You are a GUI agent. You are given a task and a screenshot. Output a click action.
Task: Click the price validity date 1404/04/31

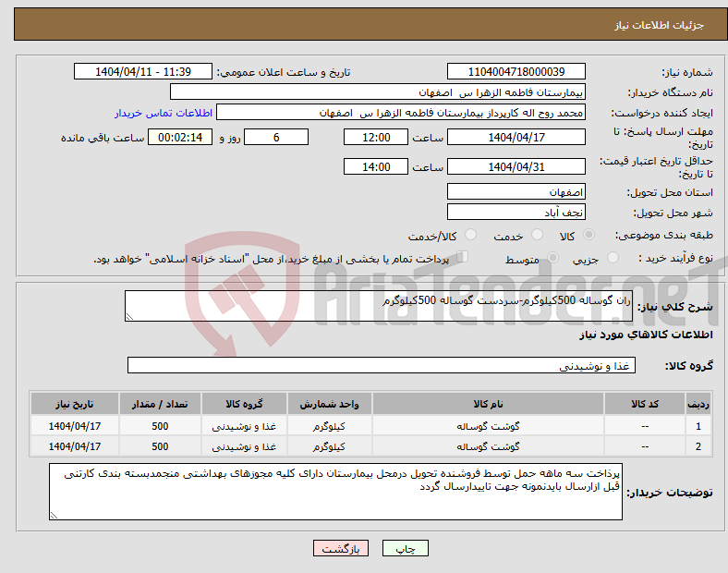pos(516,166)
